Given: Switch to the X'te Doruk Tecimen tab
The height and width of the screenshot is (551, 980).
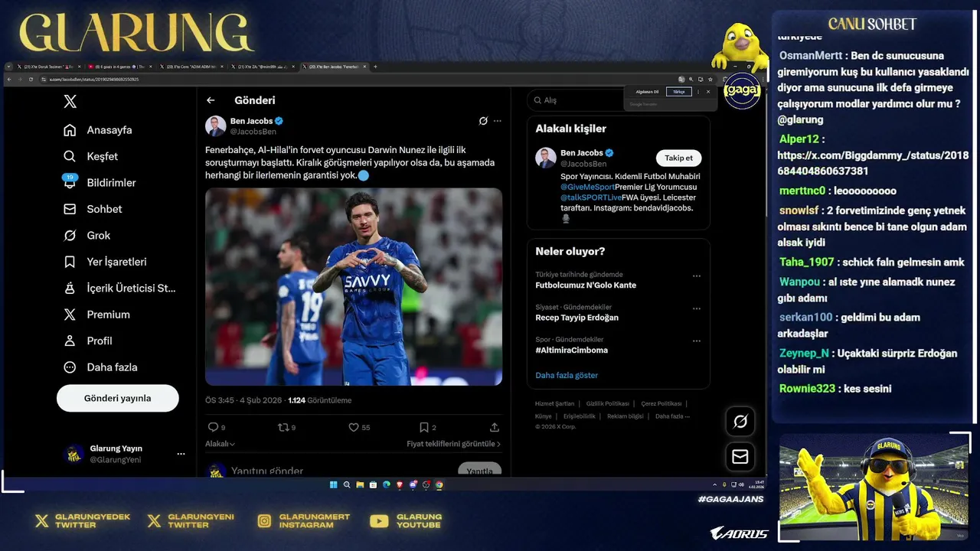Looking at the screenshot, I should pos(47,67).
